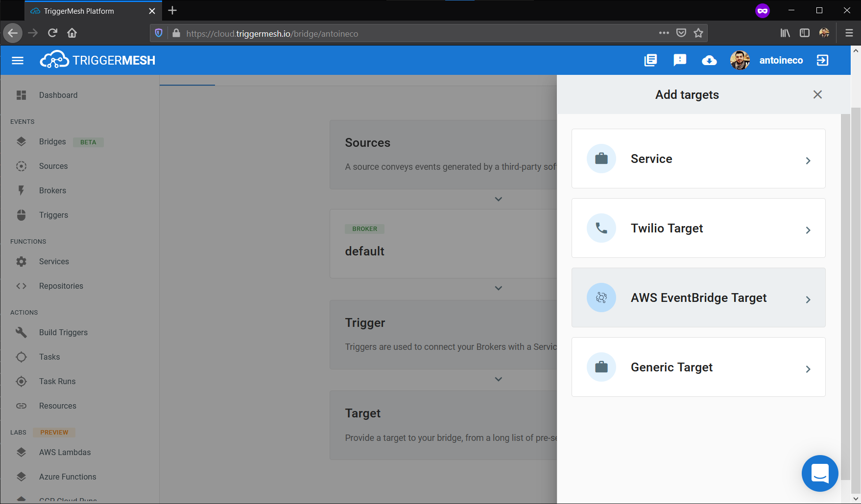The width and height of the screenshot is (861, 504).
Task: Reload the browser page
Action: pos(52,33)
